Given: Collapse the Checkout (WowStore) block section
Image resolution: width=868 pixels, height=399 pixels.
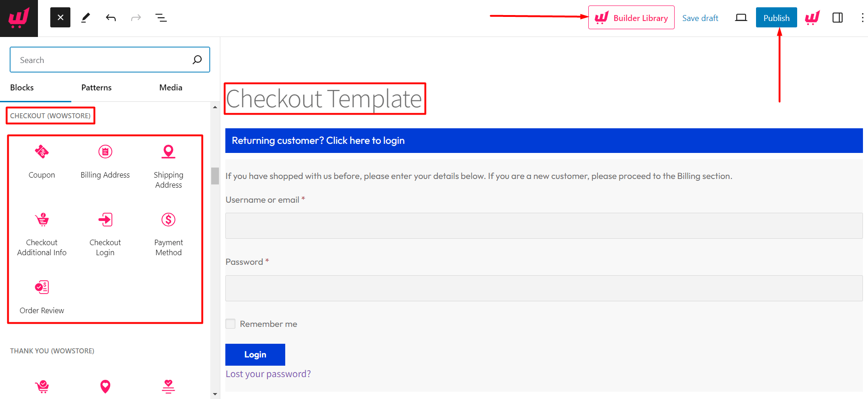Looking at the screenshot, I should pyautogui.click(x=50, y=115).
